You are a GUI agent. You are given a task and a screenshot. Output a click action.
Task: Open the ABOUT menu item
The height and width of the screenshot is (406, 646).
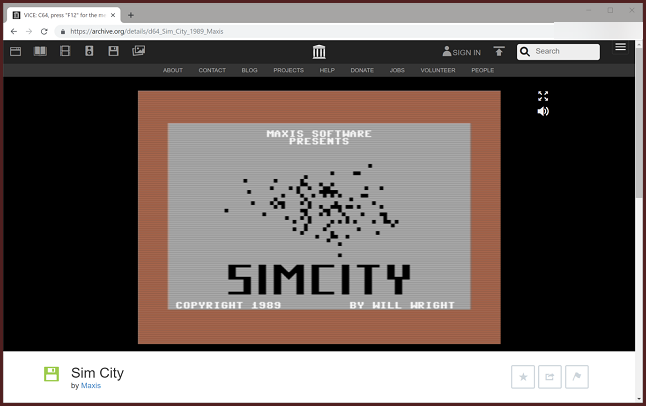coord(173,71)
